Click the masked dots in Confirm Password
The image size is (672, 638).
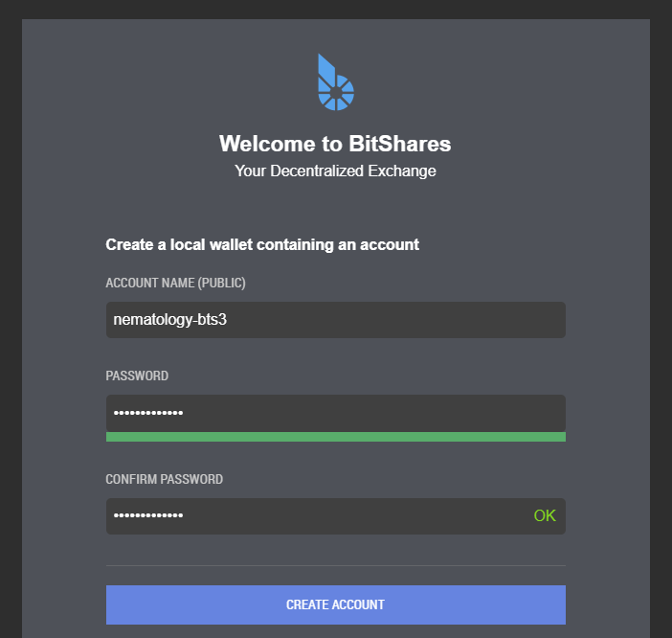(x=148, y=516)
